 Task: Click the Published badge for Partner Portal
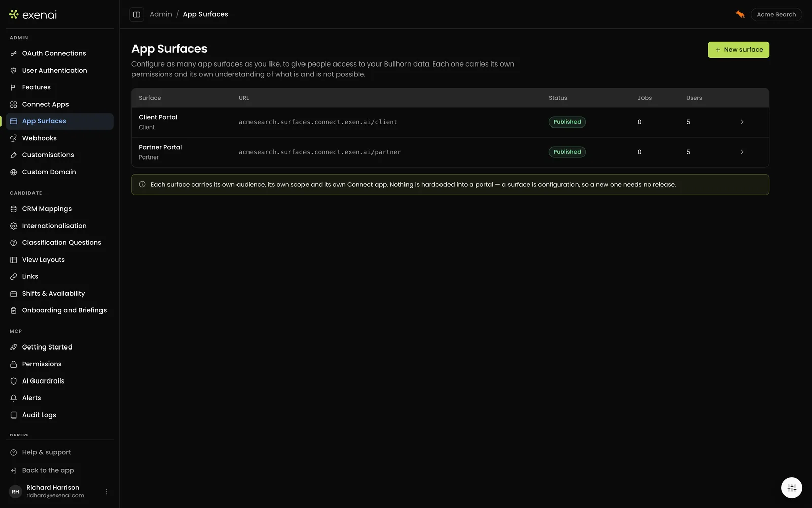567,152
